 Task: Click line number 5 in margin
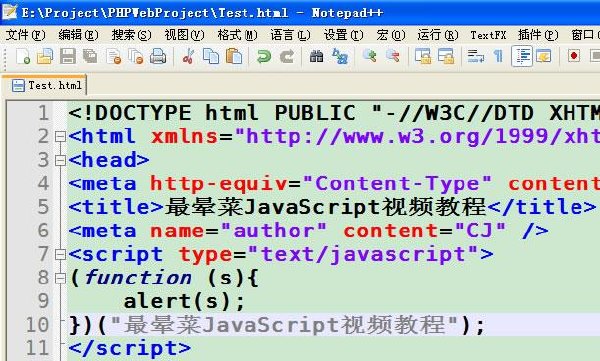[x=43, y=207]
